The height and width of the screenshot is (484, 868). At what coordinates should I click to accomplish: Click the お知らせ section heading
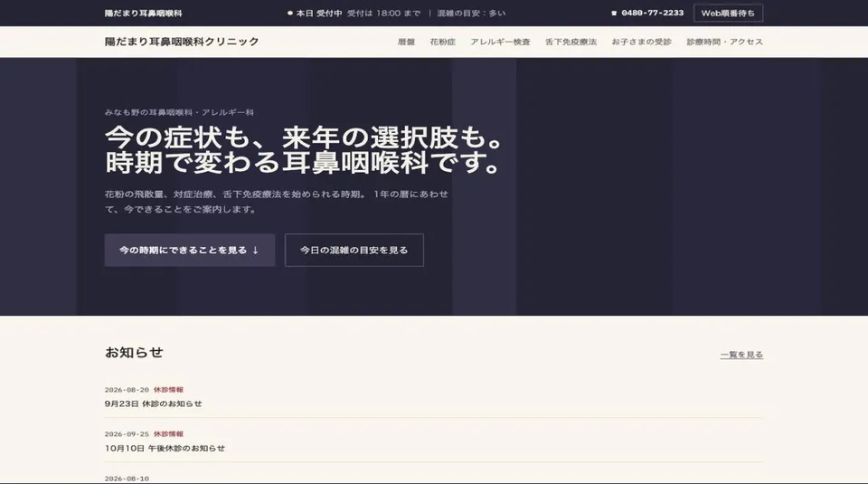click(x=134, y=353)
